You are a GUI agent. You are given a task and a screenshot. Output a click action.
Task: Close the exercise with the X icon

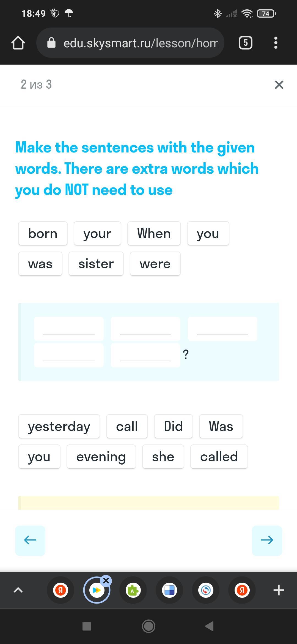pyautogui.click(x=279, y=85)
